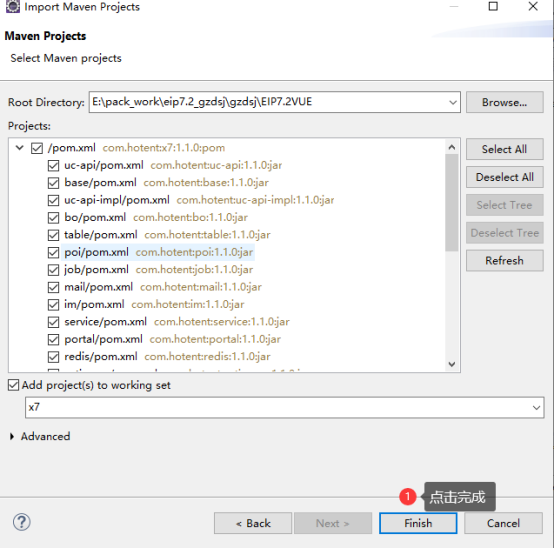Click the Eclipse icon in title bar
Screen dimensions: 554x548
click(13, 6)
